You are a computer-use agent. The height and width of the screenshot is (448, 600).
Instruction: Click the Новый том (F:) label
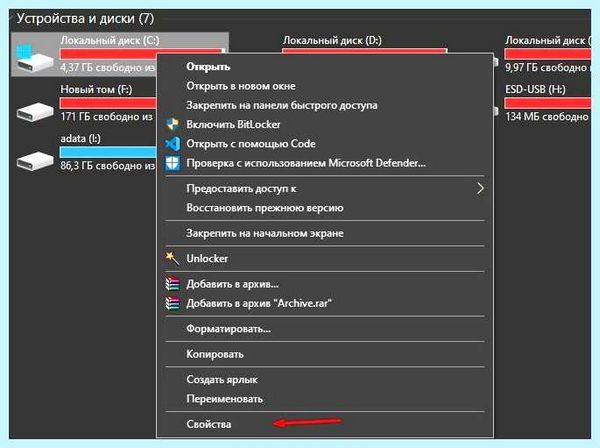[96, 90]
